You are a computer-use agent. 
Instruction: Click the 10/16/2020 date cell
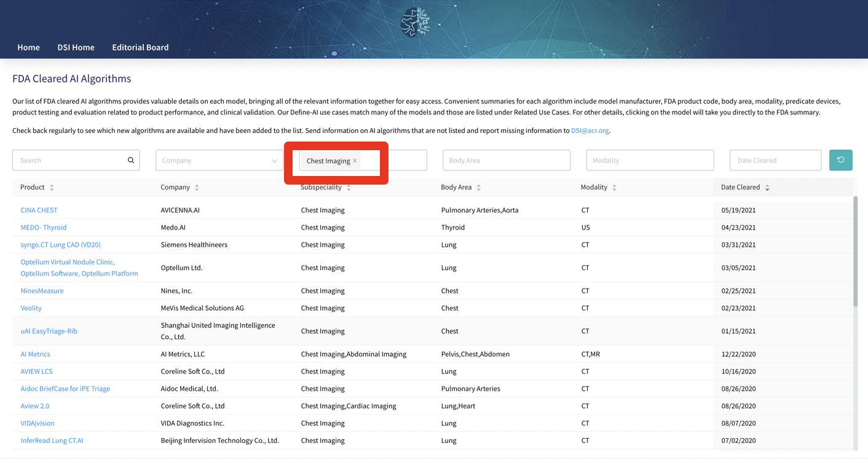(x=738, y=371)
